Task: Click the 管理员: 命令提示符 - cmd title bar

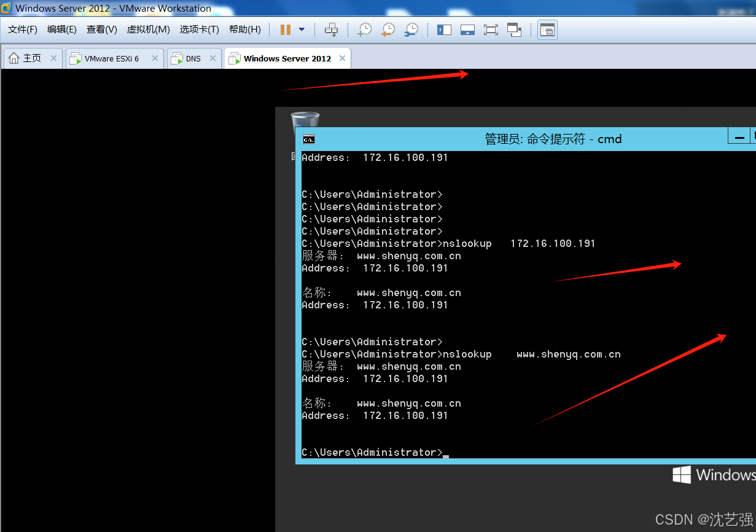Action: pos(553,139)
